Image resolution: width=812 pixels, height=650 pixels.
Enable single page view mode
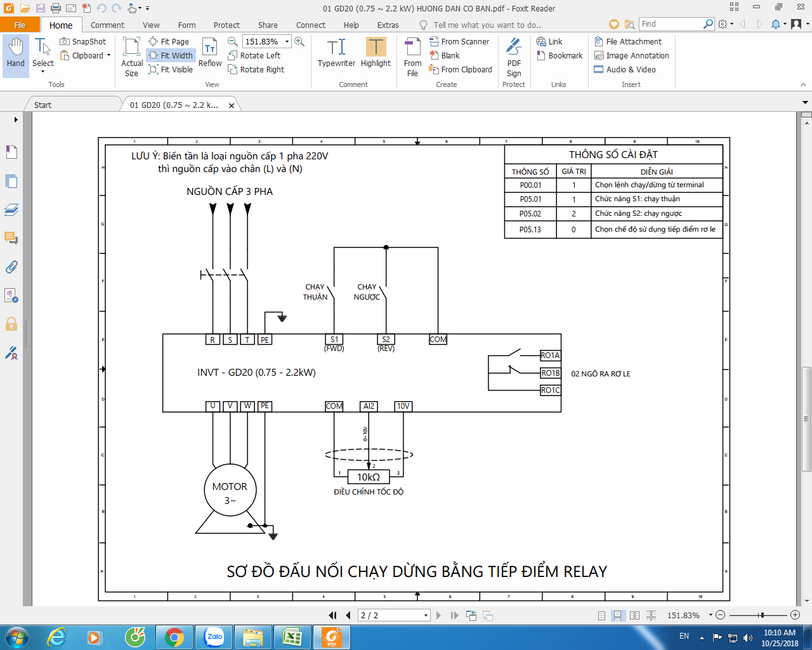(x=601, y=615)
